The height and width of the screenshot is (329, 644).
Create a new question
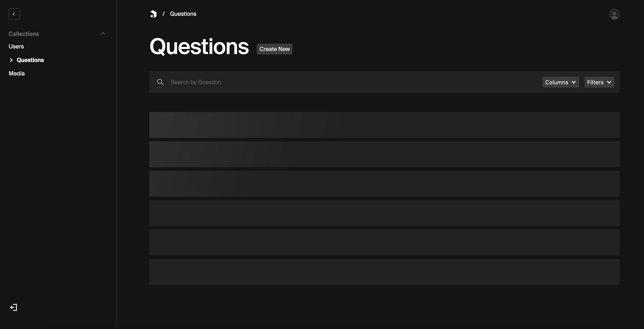[x=274, y=49]
